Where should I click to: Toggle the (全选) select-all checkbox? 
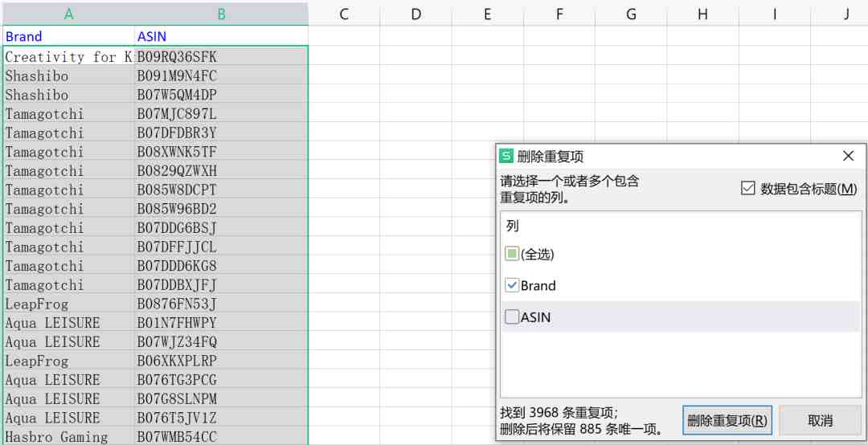(x=512, y=254)
